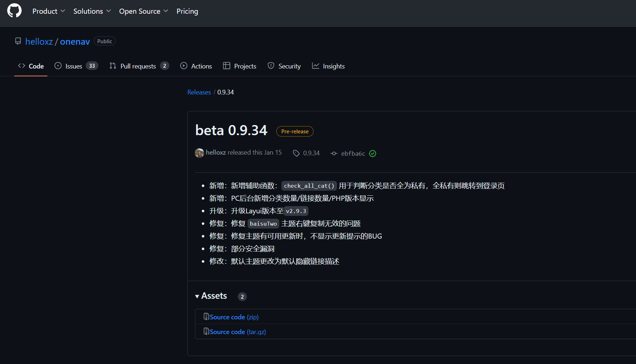The height and width of the screenshot is (364, 636).
Task: Switch to the Pull requests tab
Action: pyautogui.click(x=139, y=66)
